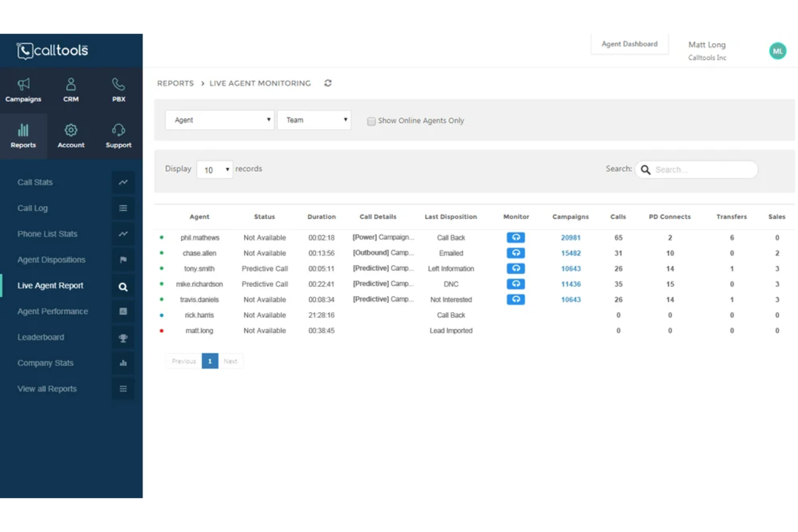Open the Agent filter dropdown
The width and height of the screenshot is (798, 532).
point(219,120)
